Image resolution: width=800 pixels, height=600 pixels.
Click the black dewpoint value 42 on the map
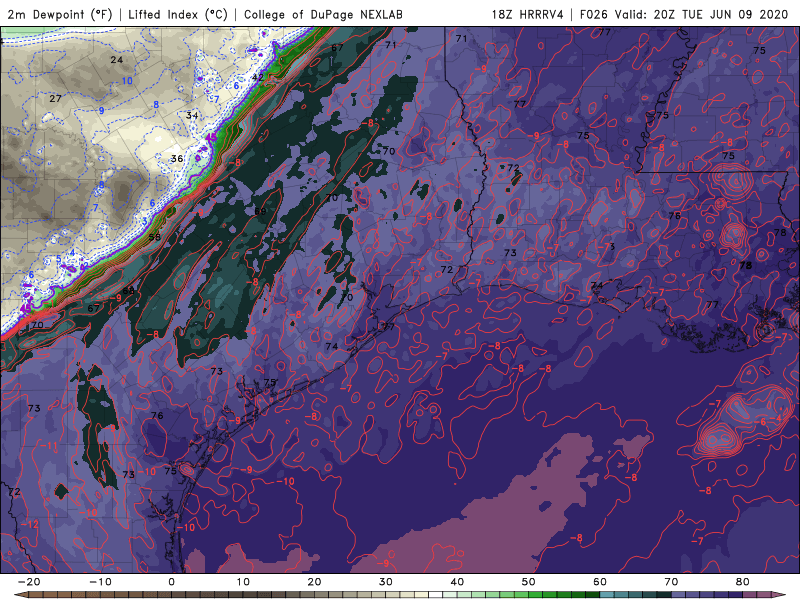pyautogui.click(x=258, y=77)
